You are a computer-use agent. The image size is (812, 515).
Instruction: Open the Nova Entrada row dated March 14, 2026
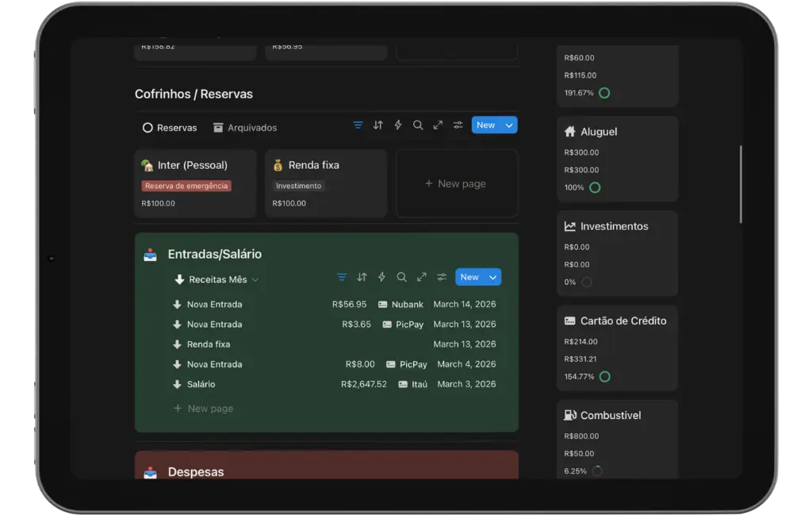pyautogui.click(x=335, y=305)
